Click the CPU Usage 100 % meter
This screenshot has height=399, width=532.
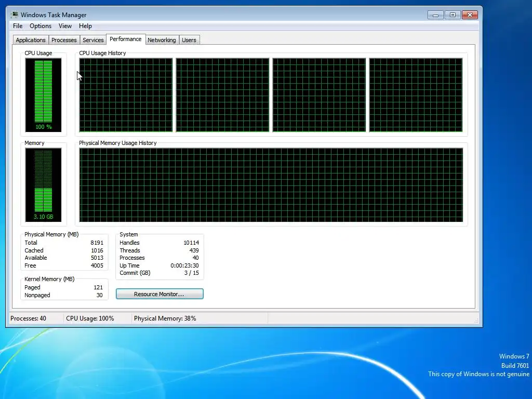43,95
